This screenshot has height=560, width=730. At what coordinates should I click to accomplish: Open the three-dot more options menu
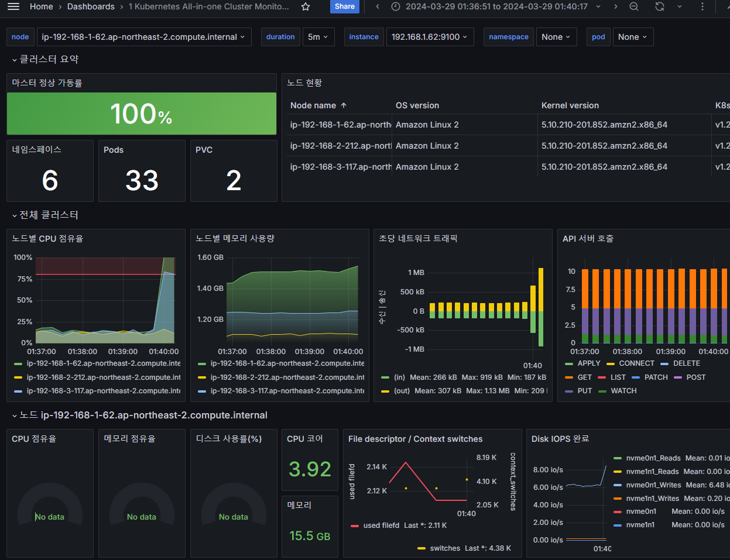click(702, 6)
